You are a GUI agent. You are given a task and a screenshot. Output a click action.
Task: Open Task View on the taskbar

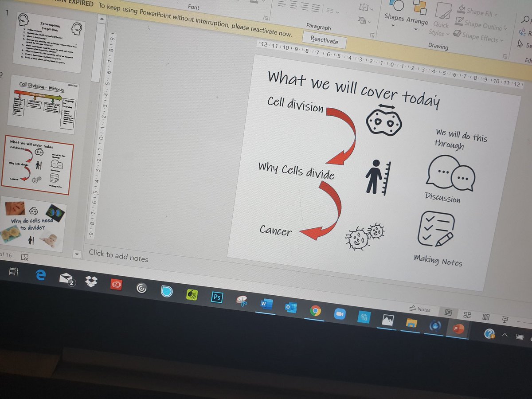click(x=14, y=271)
